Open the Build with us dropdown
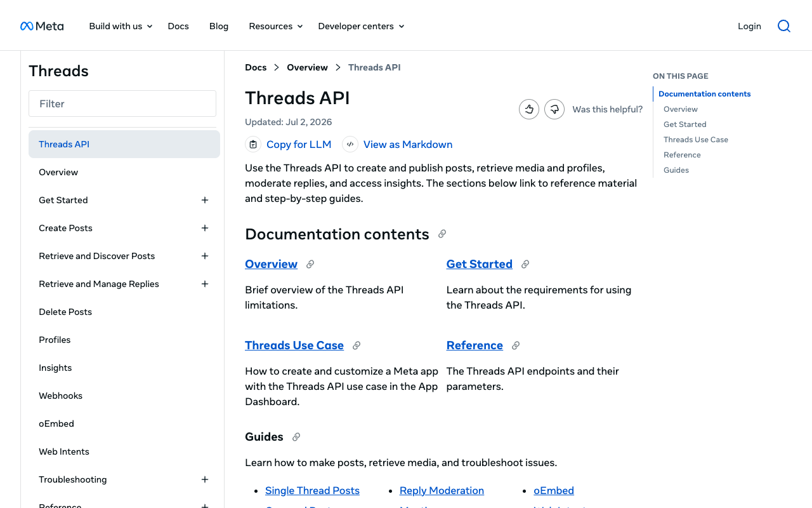 (x=121, y=26)
